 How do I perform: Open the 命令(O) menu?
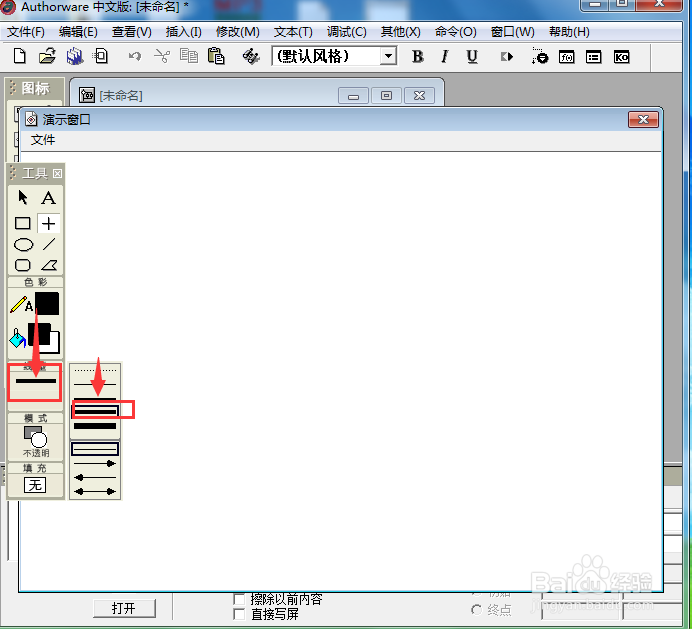point(455,32)
